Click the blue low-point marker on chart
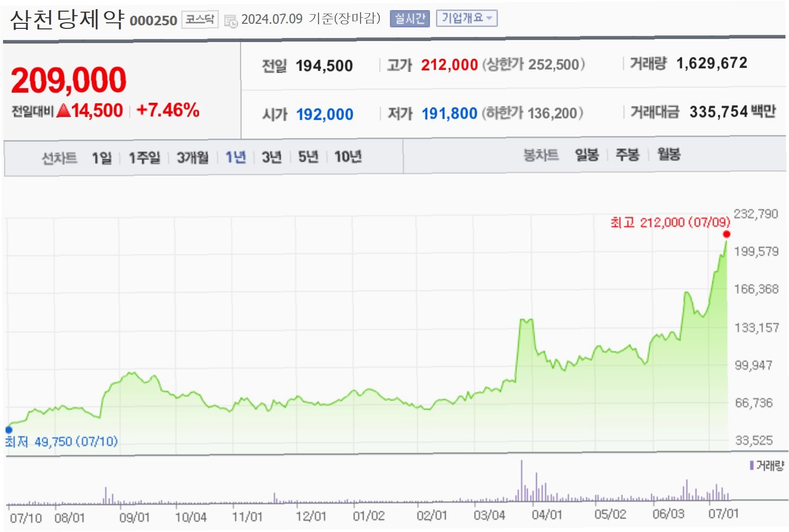The width and height of the screenshot is (789, 532). point(9,430)
